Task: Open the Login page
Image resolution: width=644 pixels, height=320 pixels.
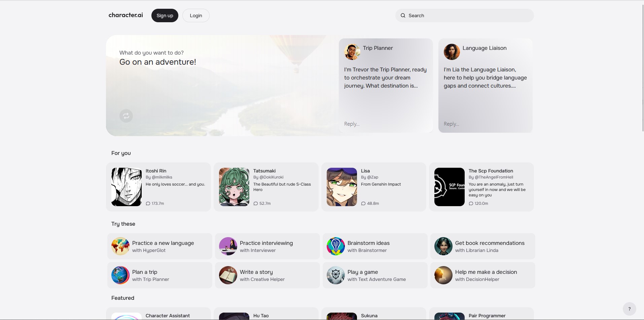Action: coord(196,15)
